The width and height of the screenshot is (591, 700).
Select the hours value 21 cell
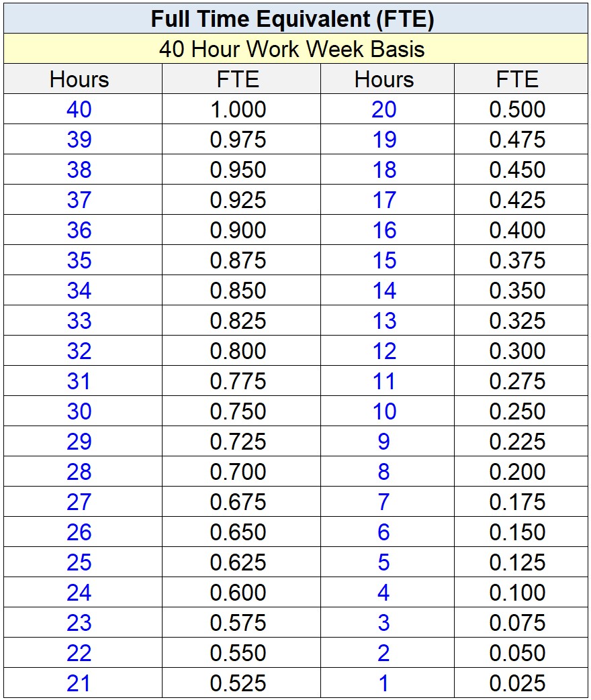tap(81, 683)
